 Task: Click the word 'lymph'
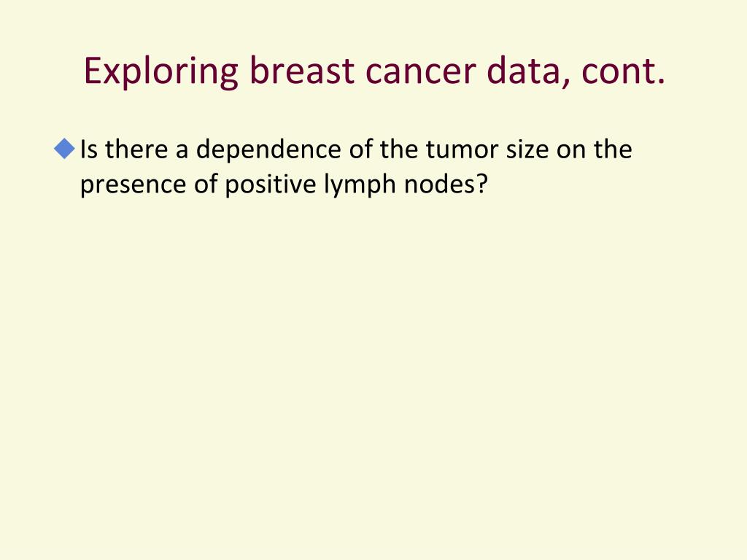[360, 184]
